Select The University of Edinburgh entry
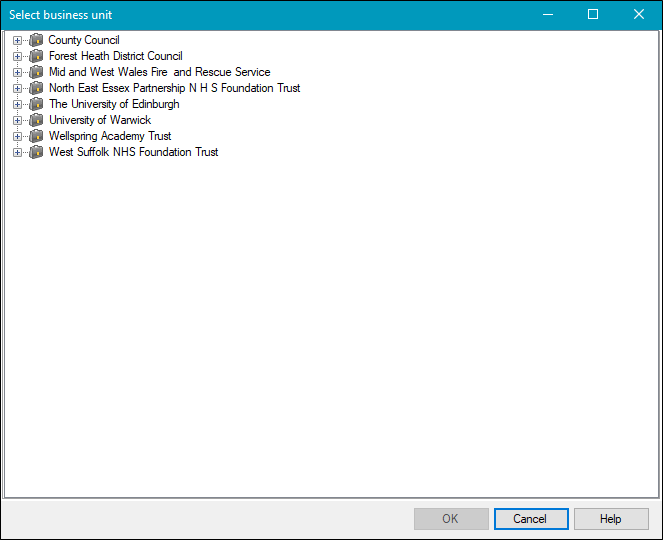The width and height of the screenshot is (663, 540). pyautogui.click(x=114, y=104)
